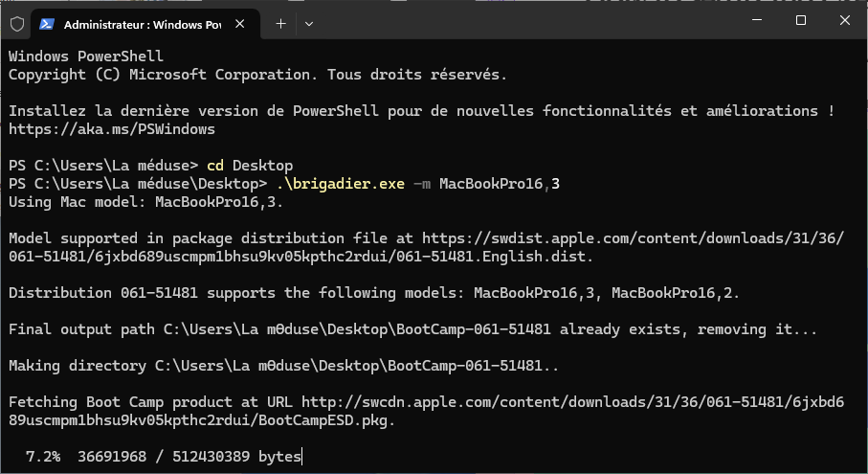Click the 'Copyright (C) Microsoft Corporation' line

(257, 75)
